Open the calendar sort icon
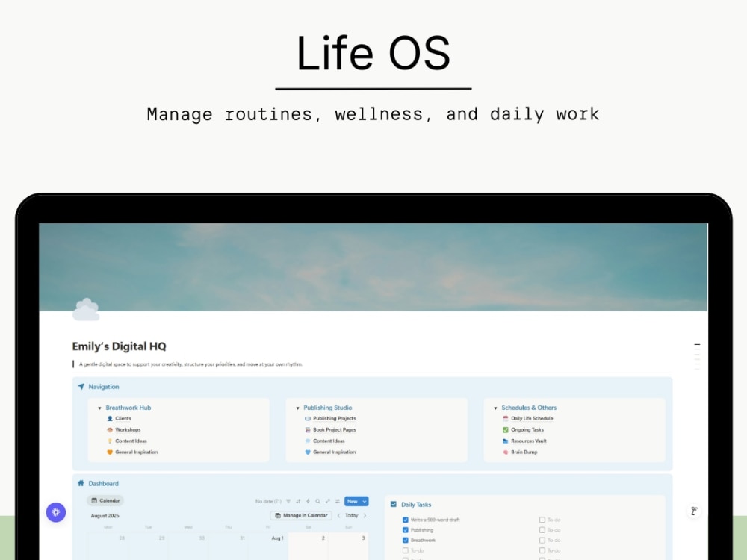 [x=298, y=502]
